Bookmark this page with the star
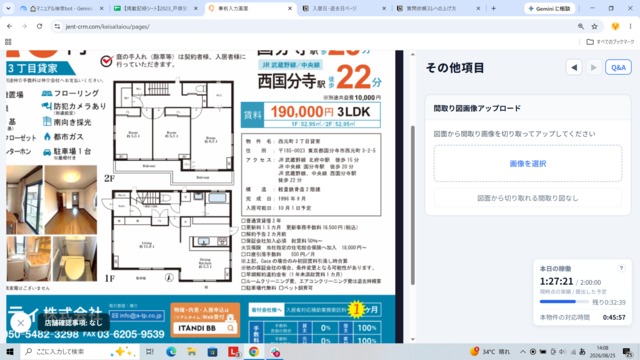The width and height of the screenshot is (640, 360). pyautogui.click(x=595, y=26)
